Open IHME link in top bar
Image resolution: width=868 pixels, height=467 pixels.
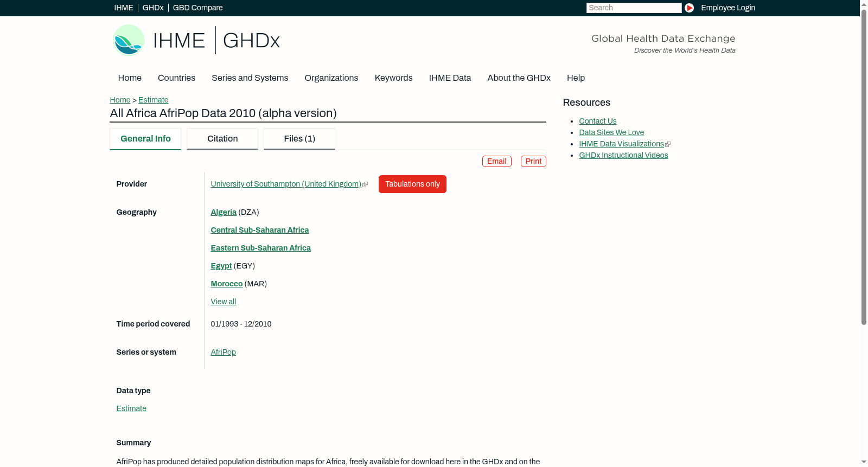pos(124,8)
